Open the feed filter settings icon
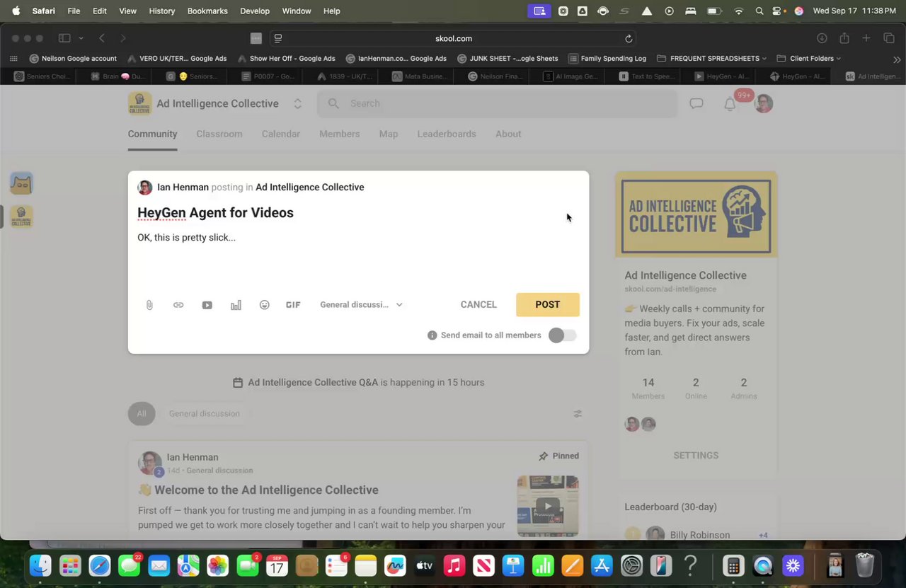This screenshot has width=906, height=588. (x=578, y=414)
